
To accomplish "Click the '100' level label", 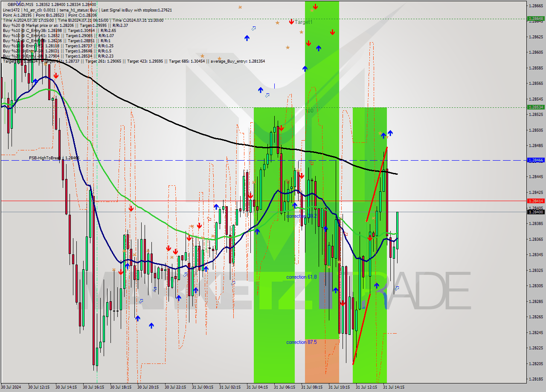I will (x=309, y=110).
